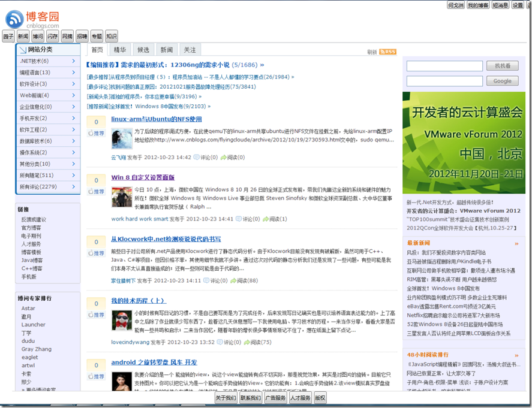Switch to the 精华 tab
Image resolution: width=532 pixels, height=408 pixels.
click(120, 50)
